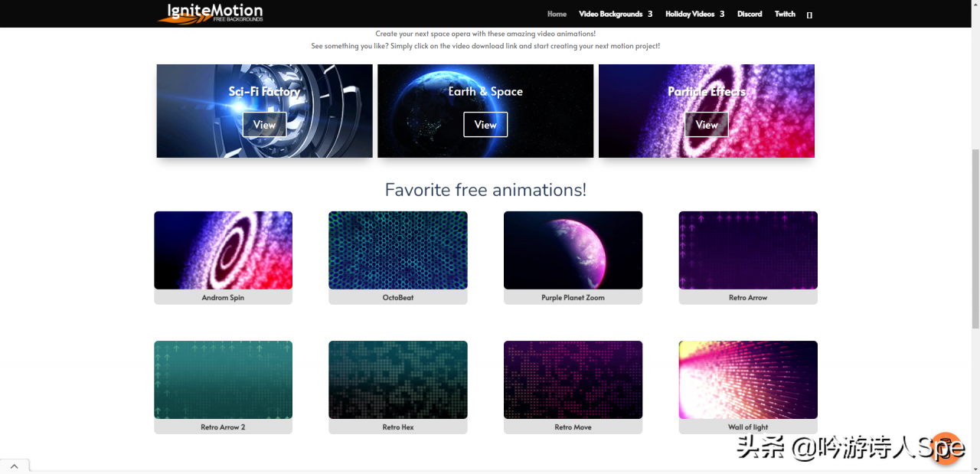Image resolution: width=980 pixels, height=474 pixels.
Task: Click the search icon in navigation bar
Action: [x=809, y=15]
